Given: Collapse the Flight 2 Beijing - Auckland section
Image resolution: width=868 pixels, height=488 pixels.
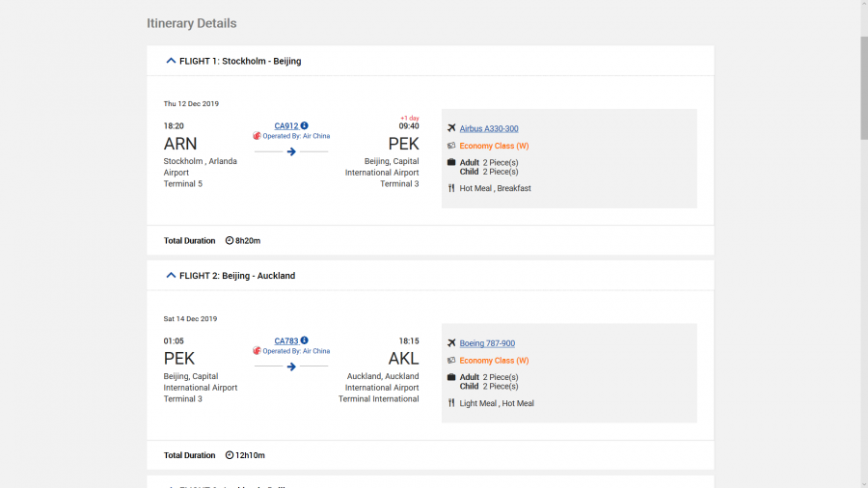Looking at the screenshot, I should coord(172,276).
